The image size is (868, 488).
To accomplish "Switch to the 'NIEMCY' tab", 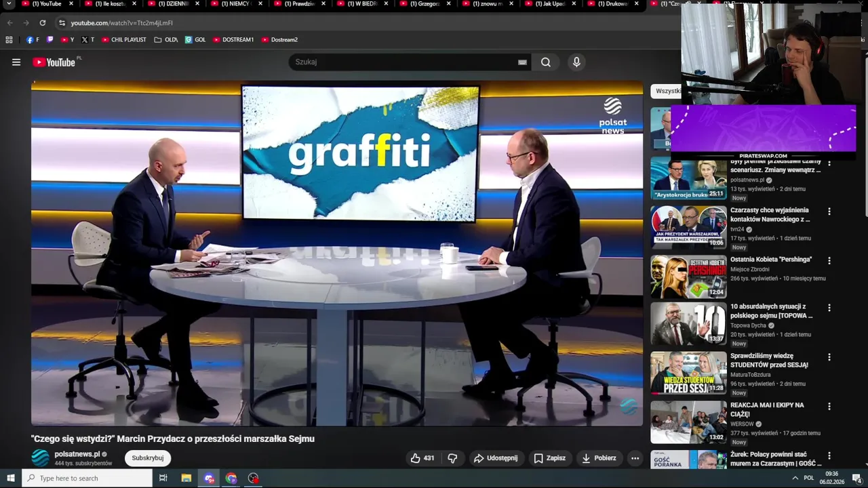I will click(x=235, y=4).
